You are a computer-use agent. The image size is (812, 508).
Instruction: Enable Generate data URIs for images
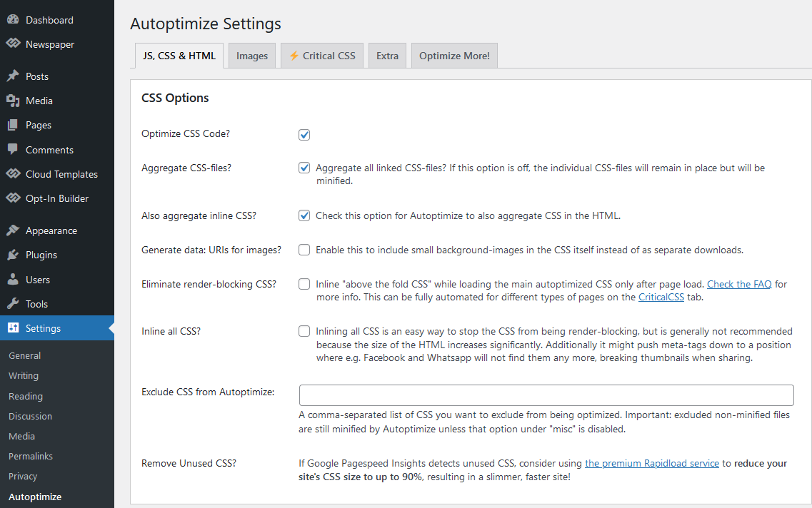pyautogui.click(x=304, y=250)
